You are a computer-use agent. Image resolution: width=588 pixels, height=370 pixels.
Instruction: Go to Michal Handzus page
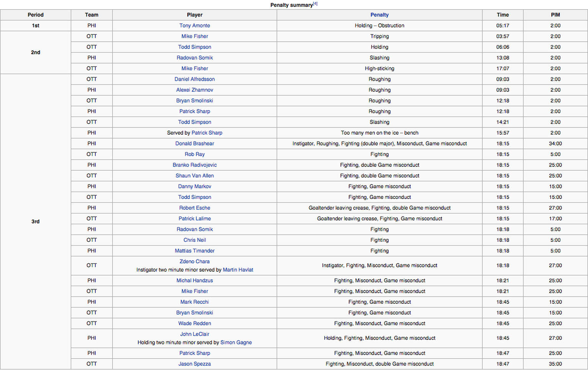click(194, 280)
